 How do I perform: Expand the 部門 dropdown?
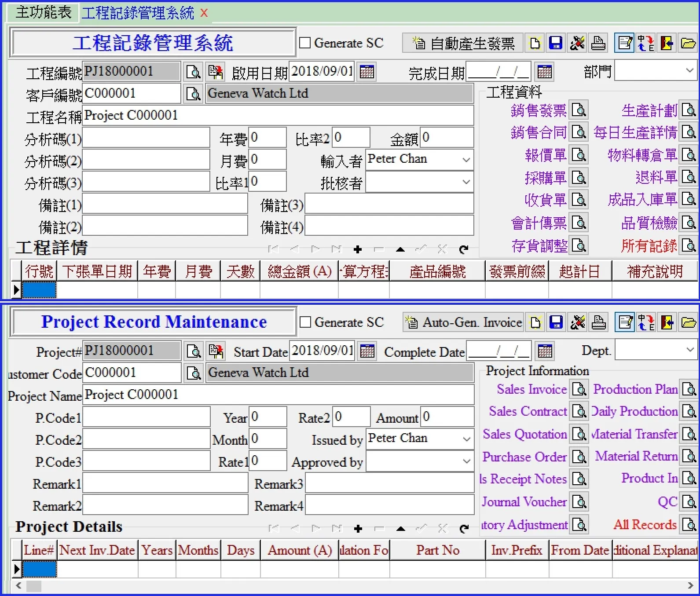click(689, 70)
